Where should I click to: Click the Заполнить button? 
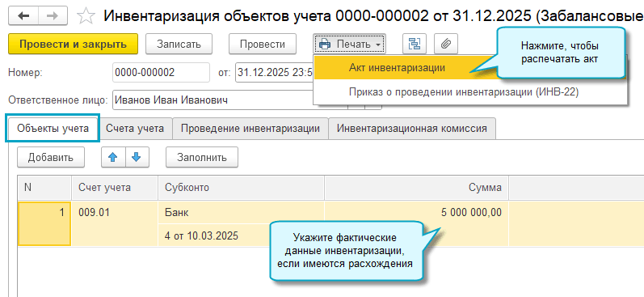click(202, 157)
